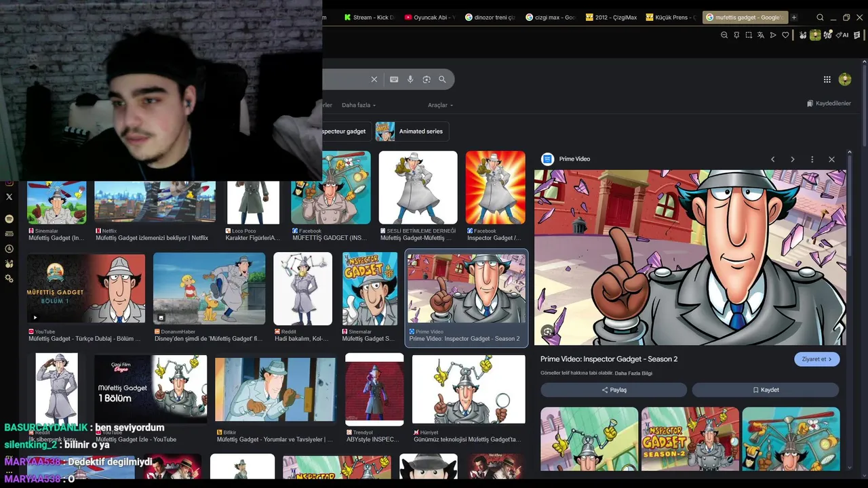Open the Bilkir Yorumlar ve Tavsiyeler thumbnail
868x488 pixels.
click(x=275, y=390)
